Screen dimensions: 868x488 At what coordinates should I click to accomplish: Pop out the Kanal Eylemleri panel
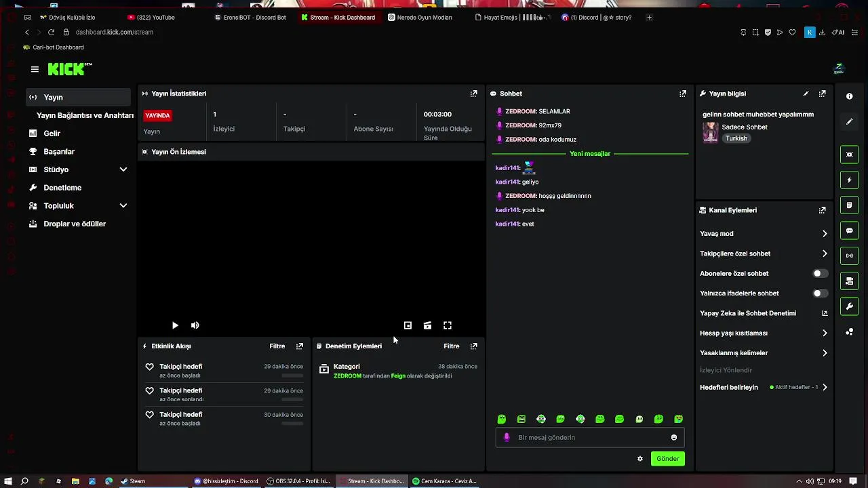[823, 210]
